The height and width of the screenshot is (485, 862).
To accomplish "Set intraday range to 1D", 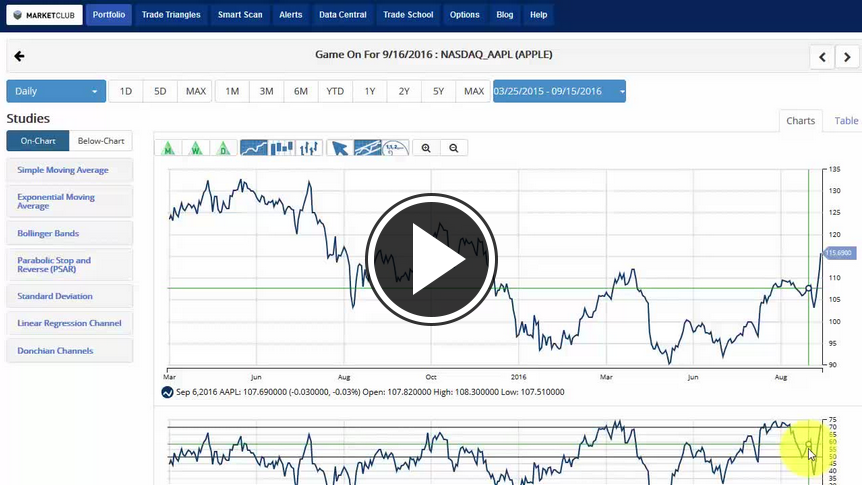I will [126, 91].
